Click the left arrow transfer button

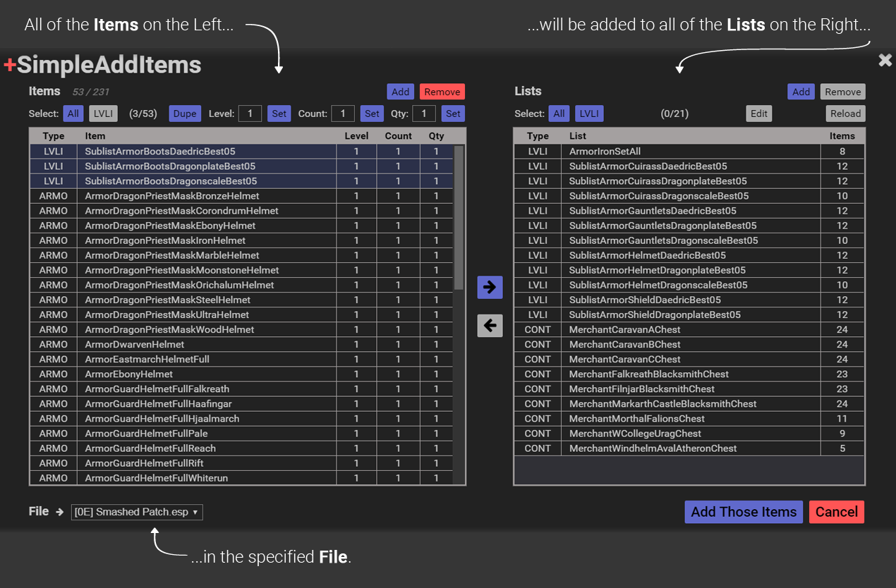490,326
